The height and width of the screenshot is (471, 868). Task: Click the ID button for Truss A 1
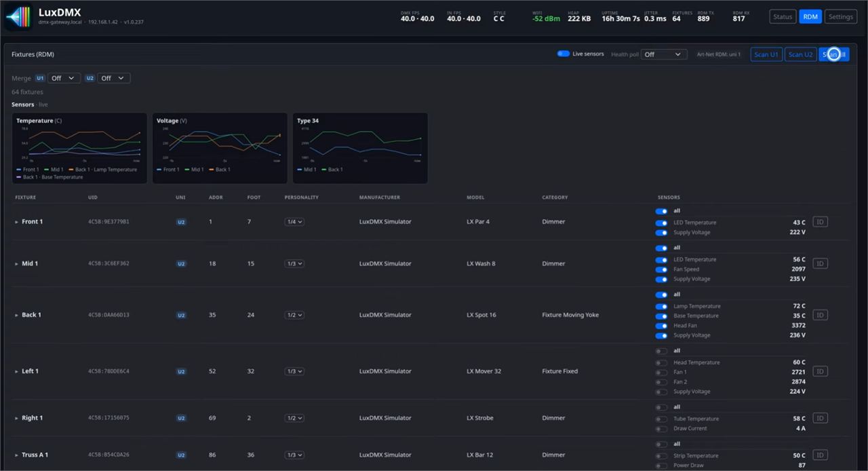(x=820, y=455)
